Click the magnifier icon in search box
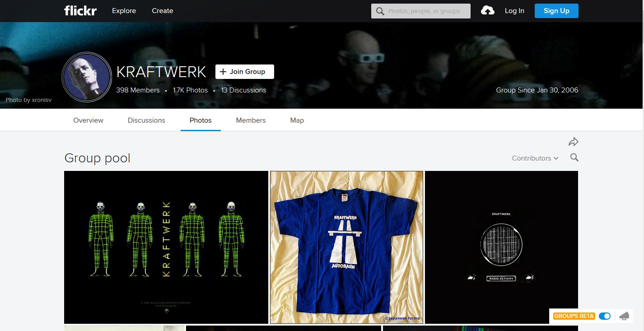The width and height of the screenshot is (644, 331). tap(380, 11)
